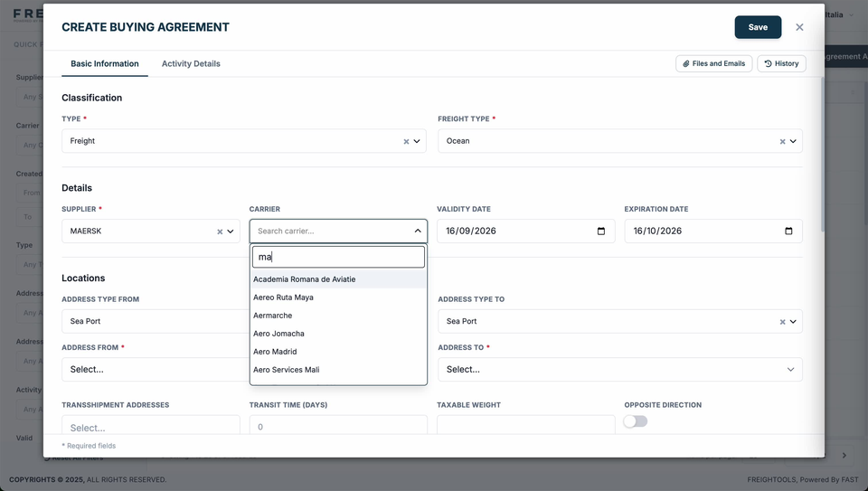Select Aero Services Mali option
The width and height of the screenshot is (868, 491).
338,370
